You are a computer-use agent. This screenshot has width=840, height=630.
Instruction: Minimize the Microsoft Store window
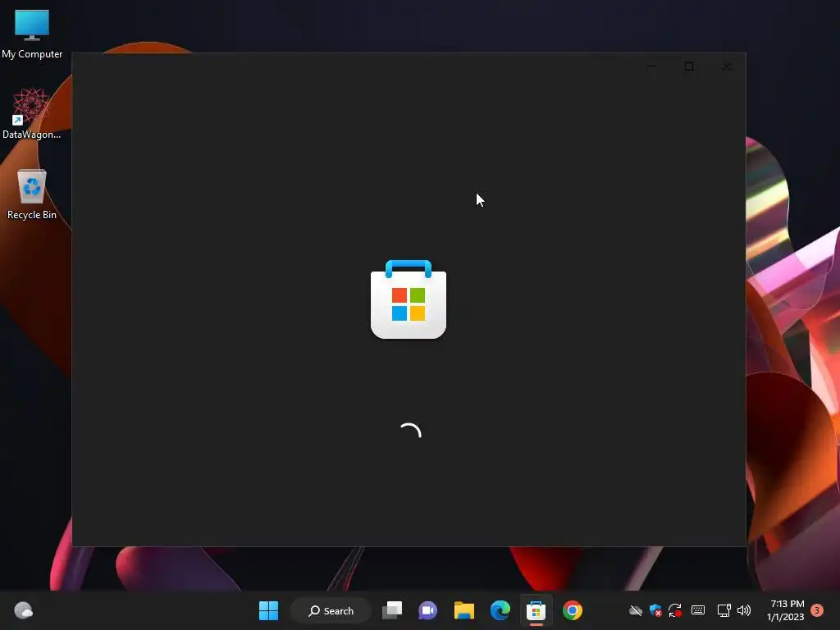click(651, 66)
